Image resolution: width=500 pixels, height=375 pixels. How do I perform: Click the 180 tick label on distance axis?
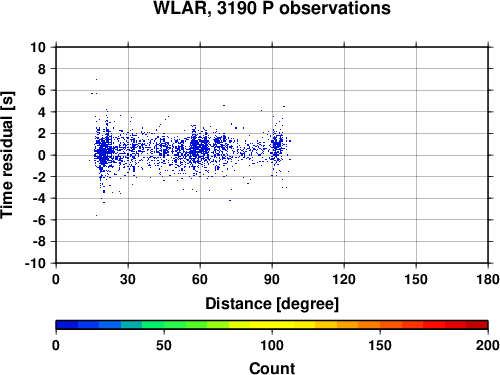pos(488,279)
